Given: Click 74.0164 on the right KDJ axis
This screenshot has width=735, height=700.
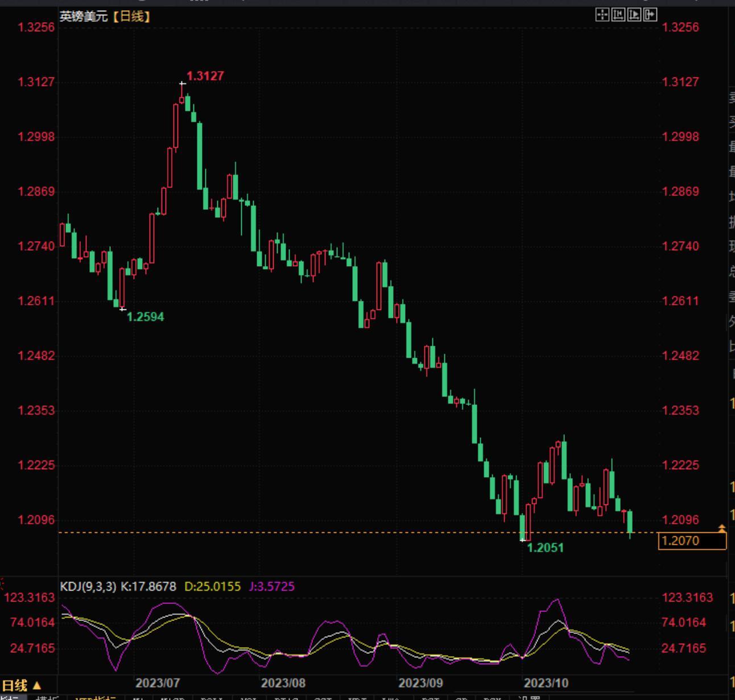Looking at the screenshot, I should [x=684, y=623].
